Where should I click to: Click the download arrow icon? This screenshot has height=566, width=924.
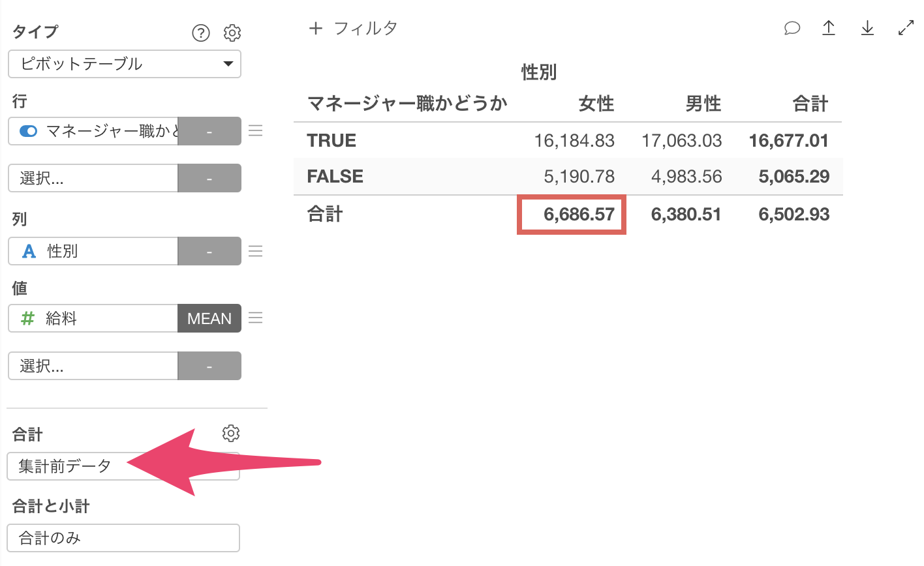coord(867,28)
